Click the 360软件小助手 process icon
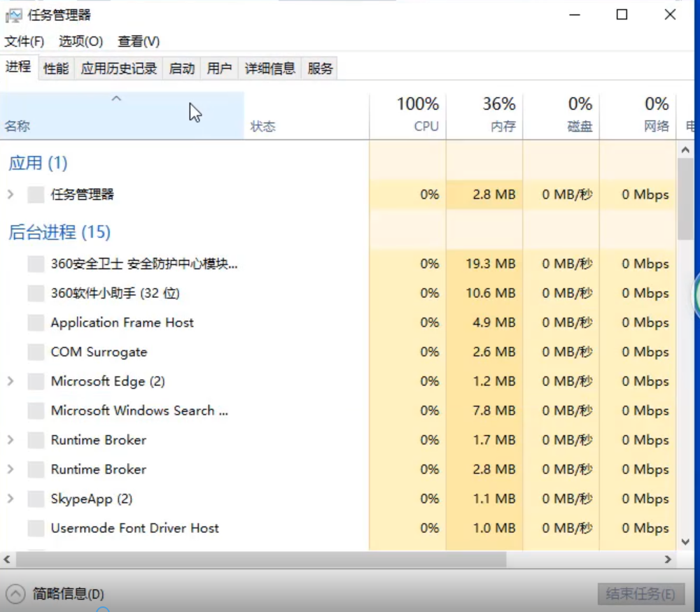700x612 pixels. click(x=36, y=294)
